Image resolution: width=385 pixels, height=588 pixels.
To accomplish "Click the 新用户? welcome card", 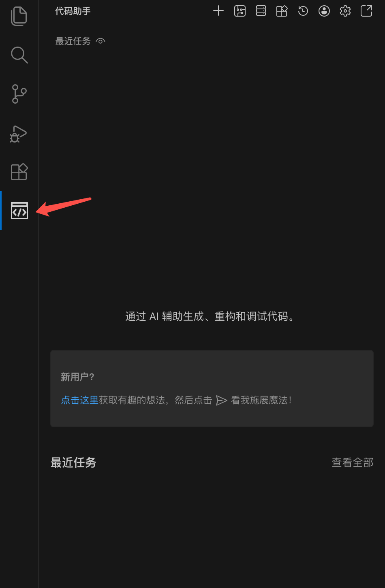I will click(x=212, y=388).
